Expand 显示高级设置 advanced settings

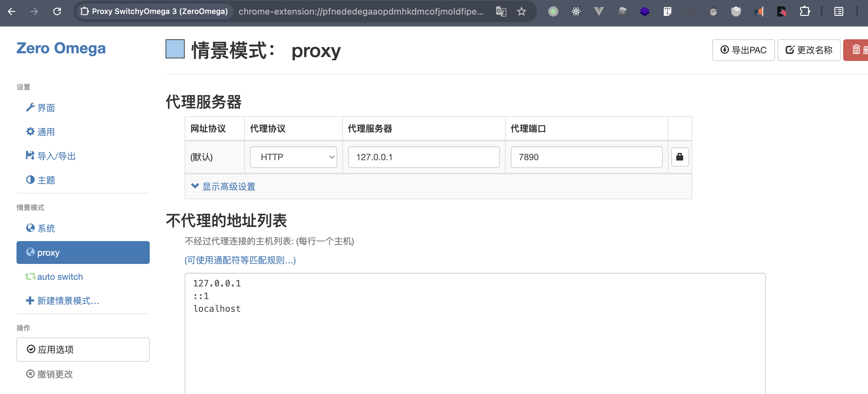click(x=223, y=187)
